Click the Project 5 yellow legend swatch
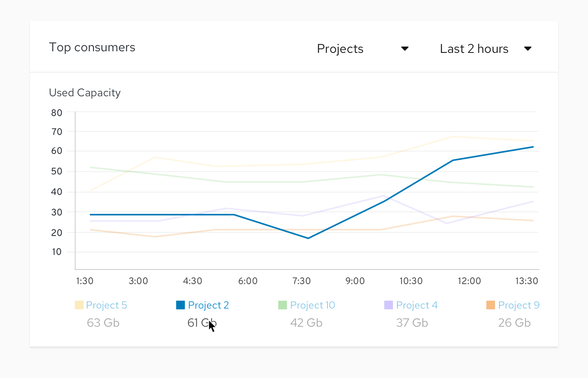The height and width of the screenshot is (378, 588). (79, 305)
